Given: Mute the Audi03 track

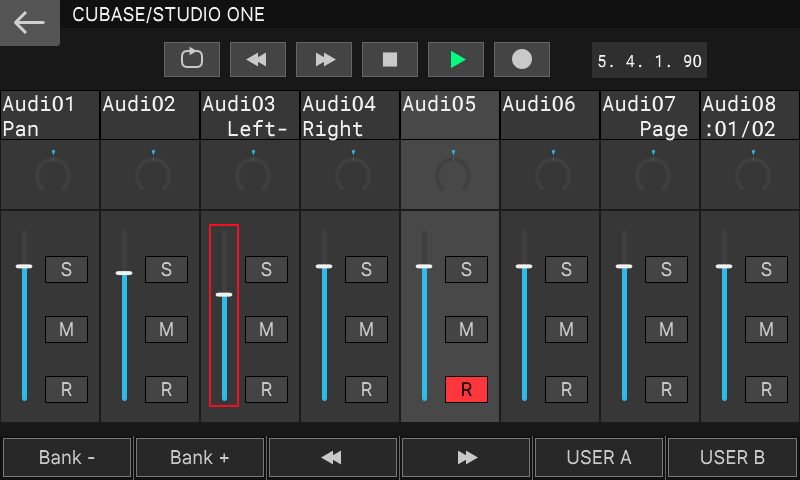Looking at the screenshot, I should click(x=266, y=330).
